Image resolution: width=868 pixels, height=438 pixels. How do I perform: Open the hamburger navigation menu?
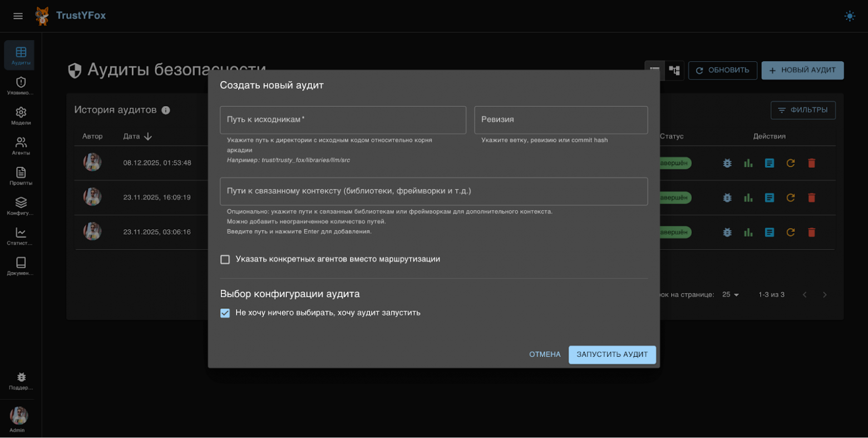18,16
